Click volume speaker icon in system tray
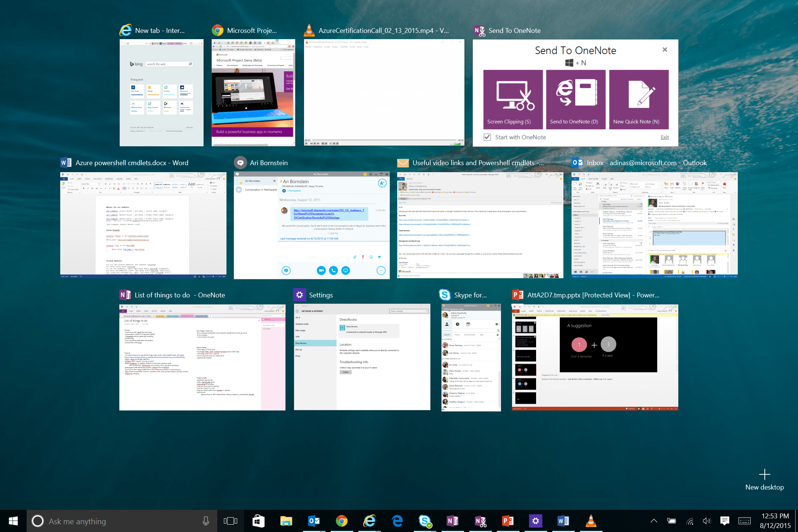Viewport: 798px width, 532px height. click(706, 521)
